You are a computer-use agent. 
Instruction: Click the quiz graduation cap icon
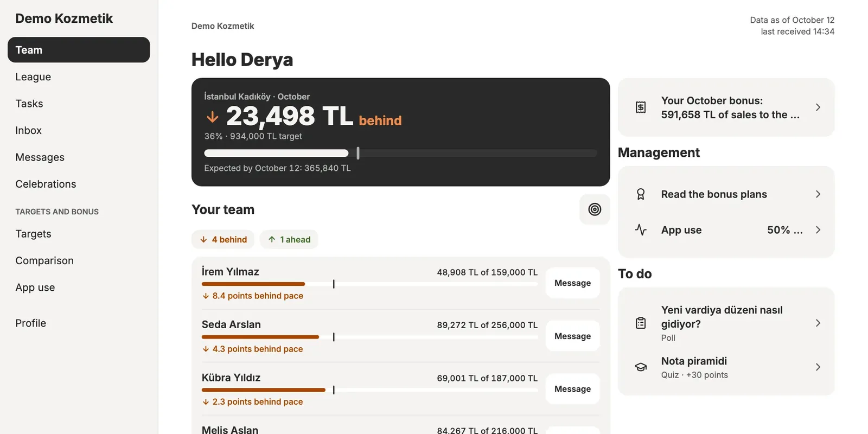pyautogui.click(x=641, y=367)
